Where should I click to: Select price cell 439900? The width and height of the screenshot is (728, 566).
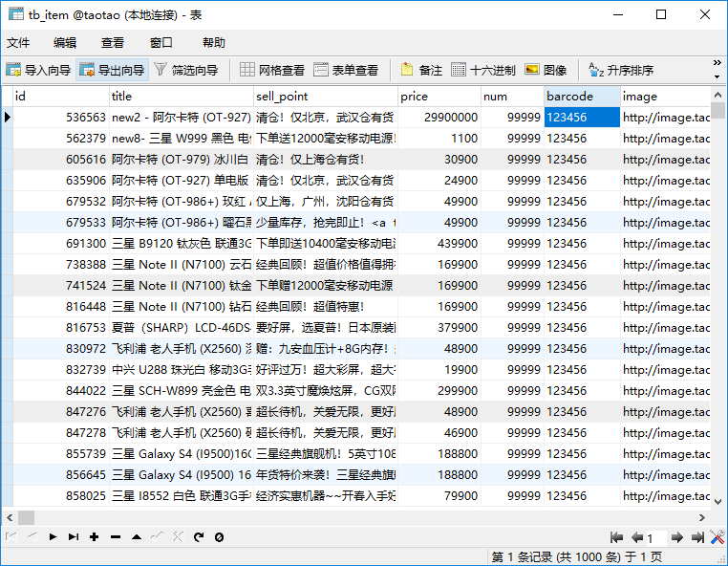click(439, 244)
